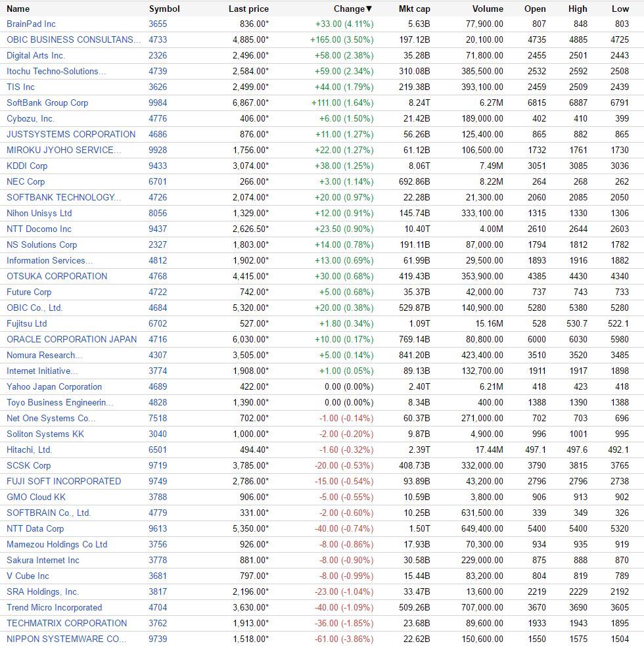Open SCSK Corp link
The image size is (644, 646).
[x=28, y=465]
